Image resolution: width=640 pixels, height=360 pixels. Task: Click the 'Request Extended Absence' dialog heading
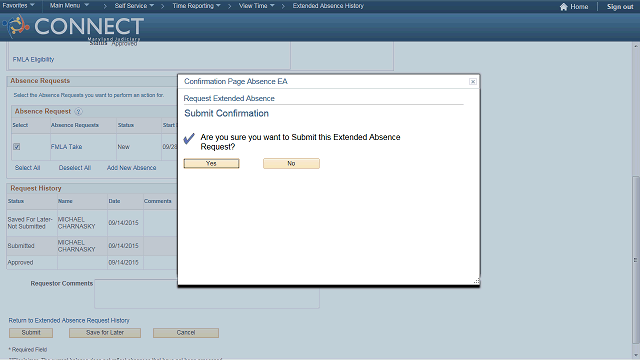[x=229, y=98]
